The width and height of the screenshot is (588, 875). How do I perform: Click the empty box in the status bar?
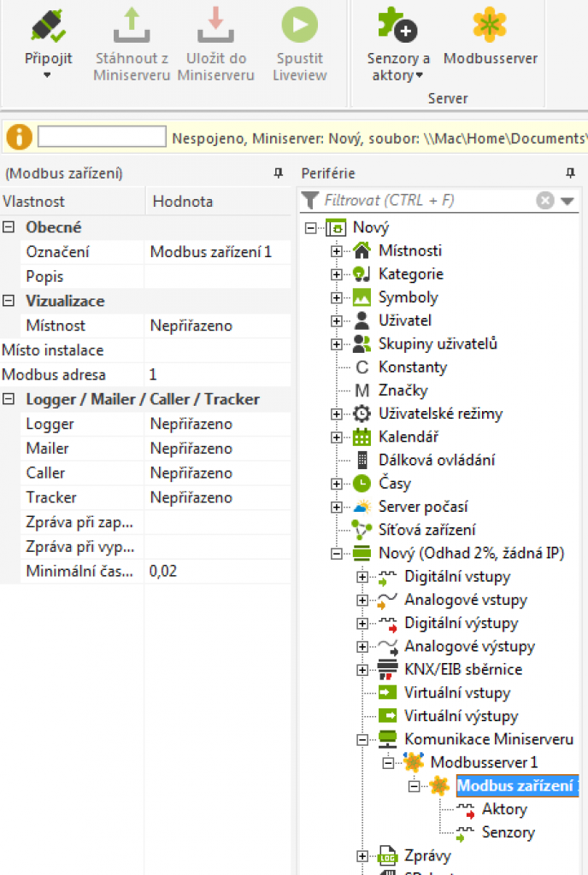point(102,137)
